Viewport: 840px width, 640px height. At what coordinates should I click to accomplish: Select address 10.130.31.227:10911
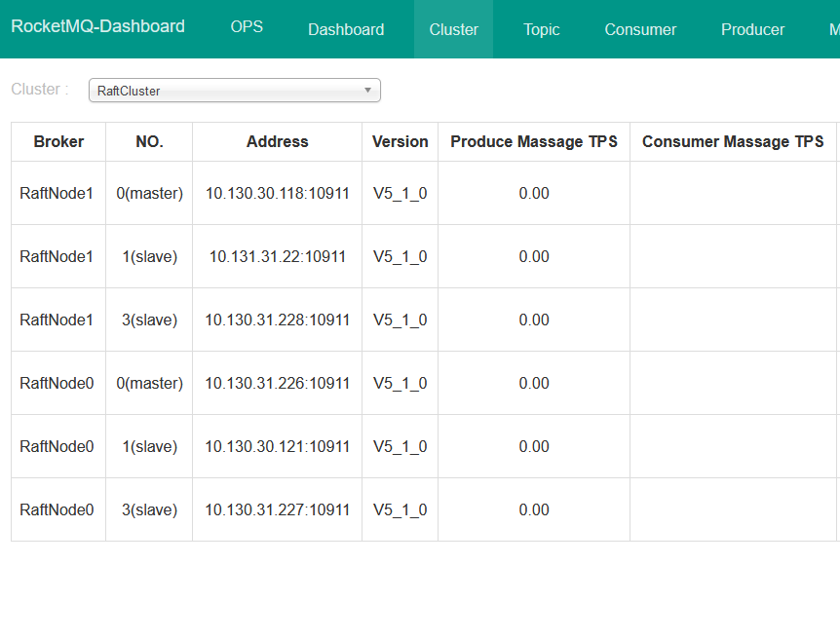coord(278,509)
